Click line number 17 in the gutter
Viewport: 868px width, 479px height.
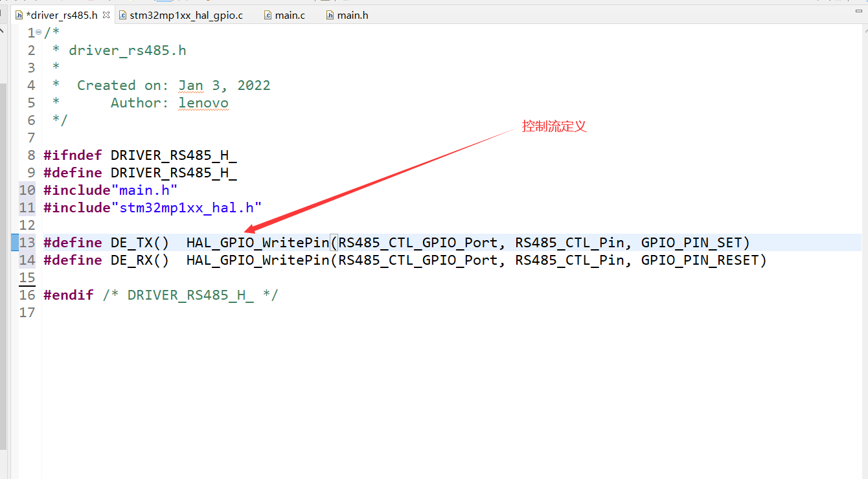(x=27, y=312)
